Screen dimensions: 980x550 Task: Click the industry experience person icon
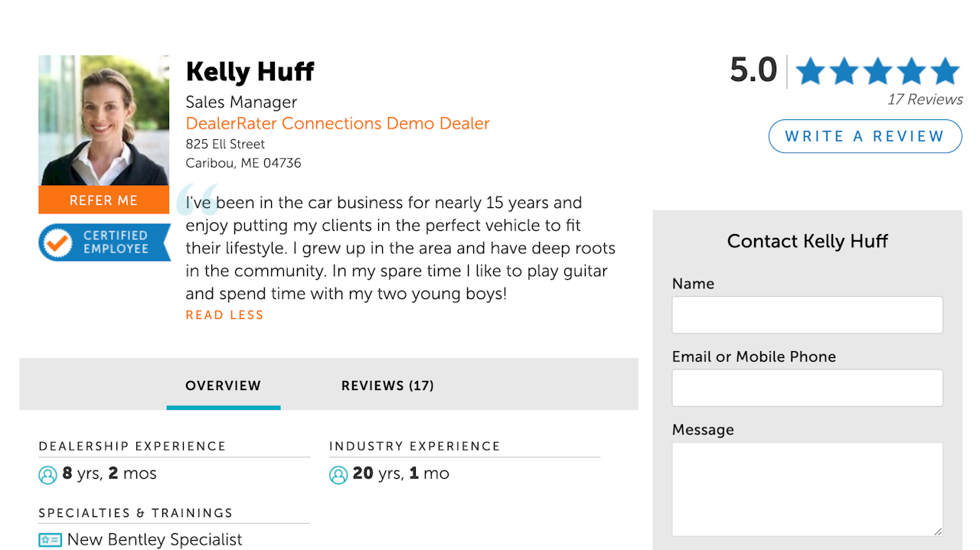(338, 475)
